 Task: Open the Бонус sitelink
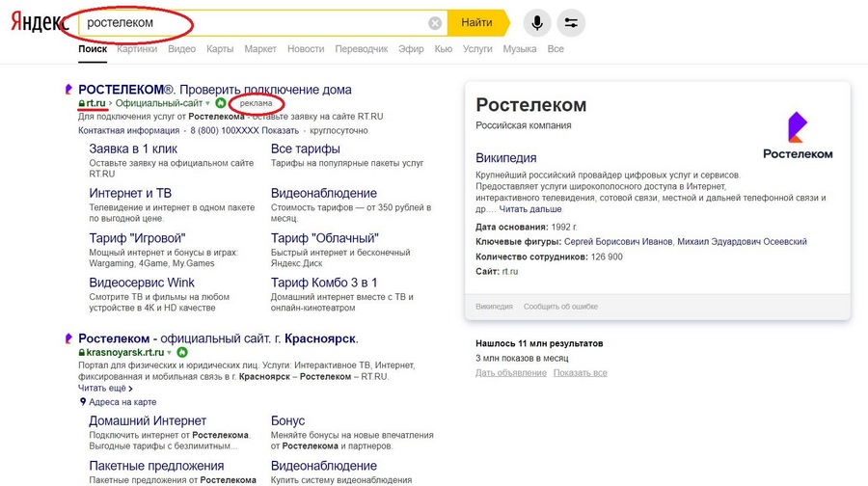pos(287,420)
